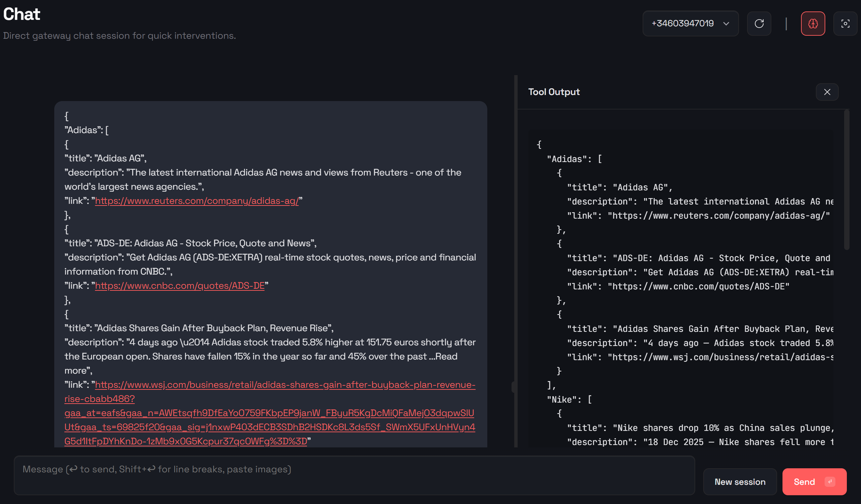Viewport: 861px width, 504px height.
Task: Close the Tool Output panel with the X
Action: point(827,92)
